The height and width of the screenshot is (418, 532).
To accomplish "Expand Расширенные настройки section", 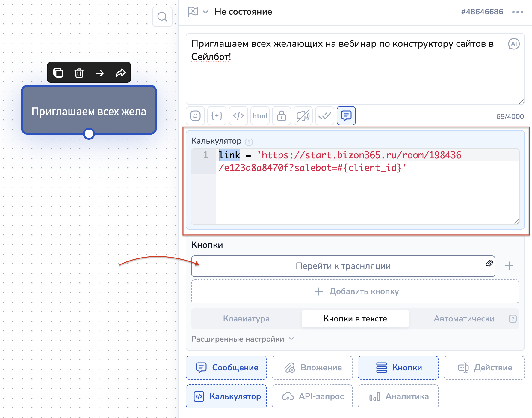I will 242,339.
